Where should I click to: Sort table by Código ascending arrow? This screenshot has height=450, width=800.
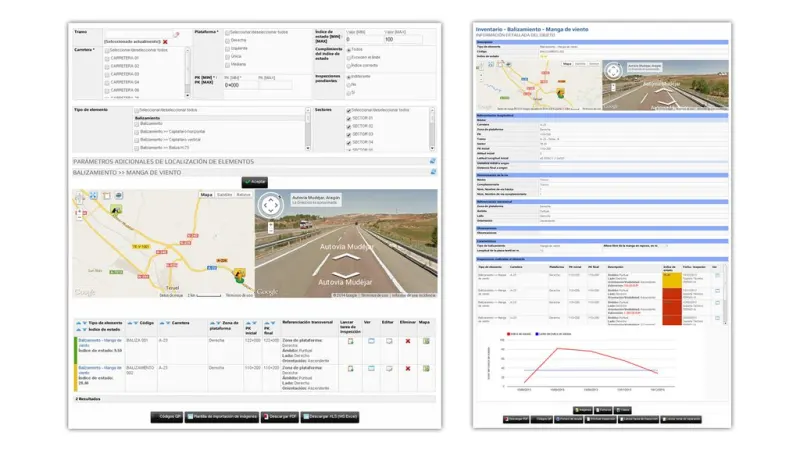[x=129, y=323]
